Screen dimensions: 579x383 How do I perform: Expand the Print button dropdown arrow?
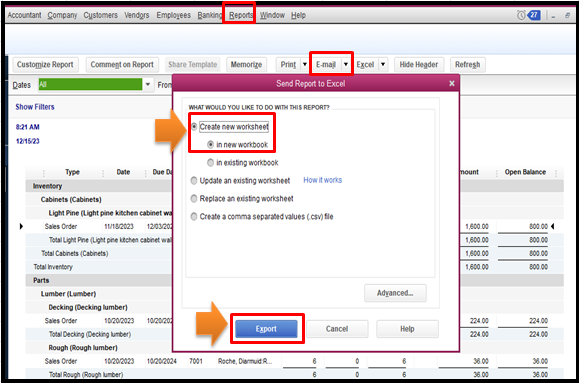(305, 65)
